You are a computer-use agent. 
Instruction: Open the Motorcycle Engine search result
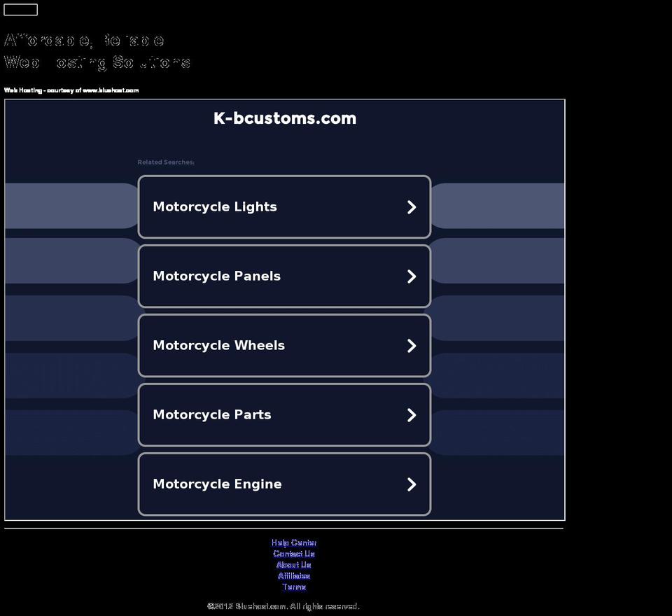(284, 484)
